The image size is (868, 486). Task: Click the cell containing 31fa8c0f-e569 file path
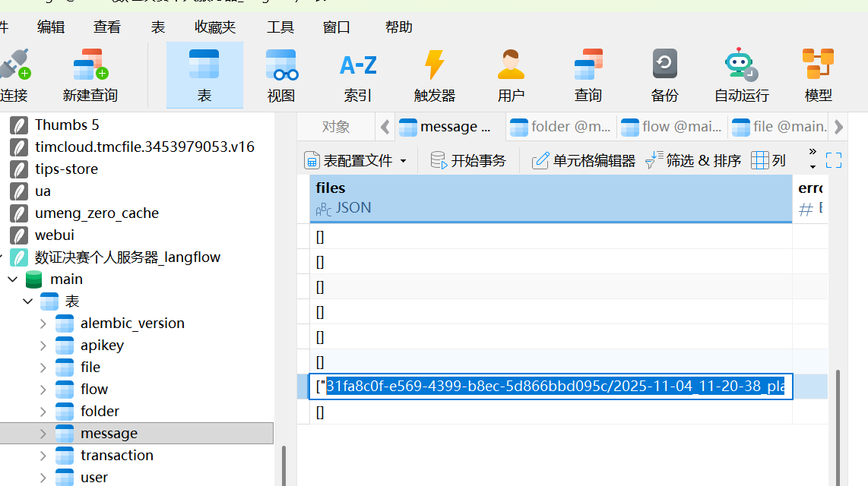[551, 387]
